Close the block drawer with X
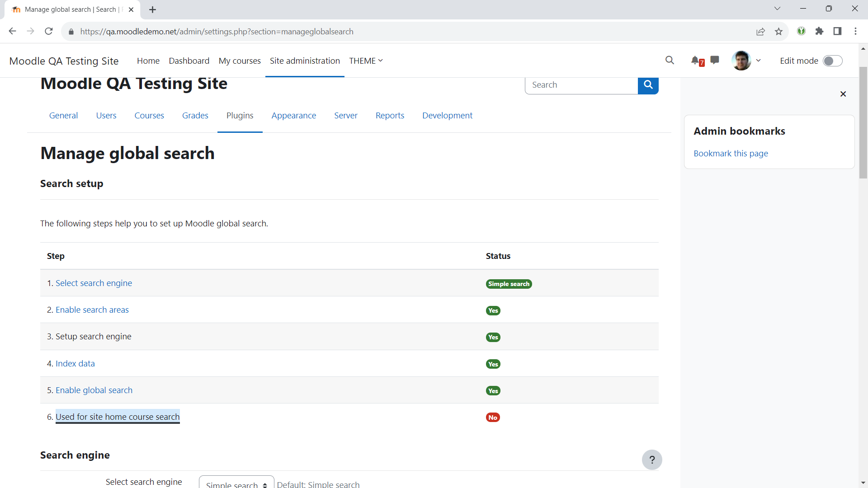The width and height of the screenshot is (868, 488). pyautogui.click(x=843, y=94)
